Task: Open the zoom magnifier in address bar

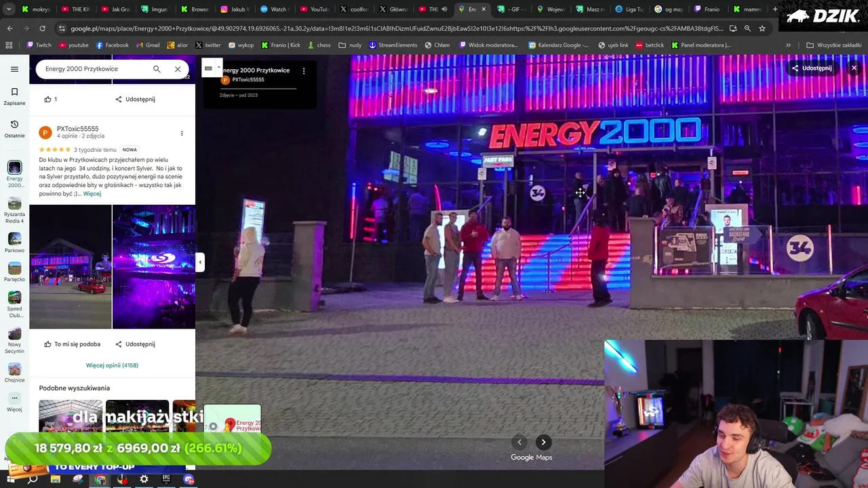Action: [747, 28]
